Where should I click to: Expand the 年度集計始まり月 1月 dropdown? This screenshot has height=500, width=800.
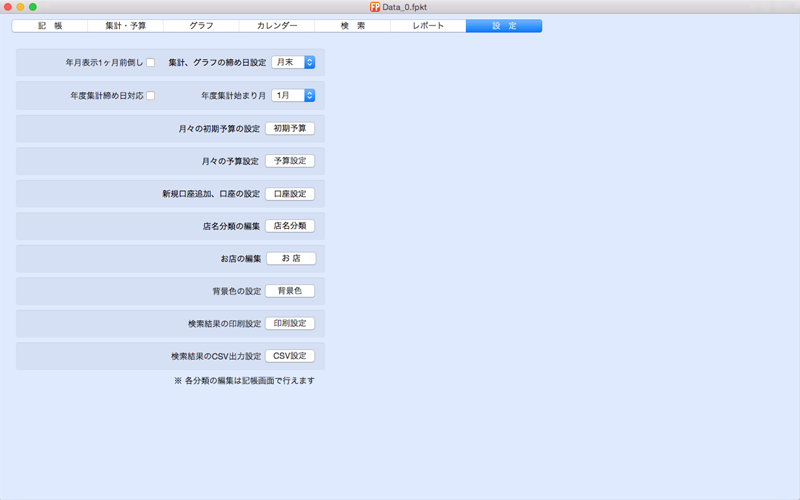294,95
